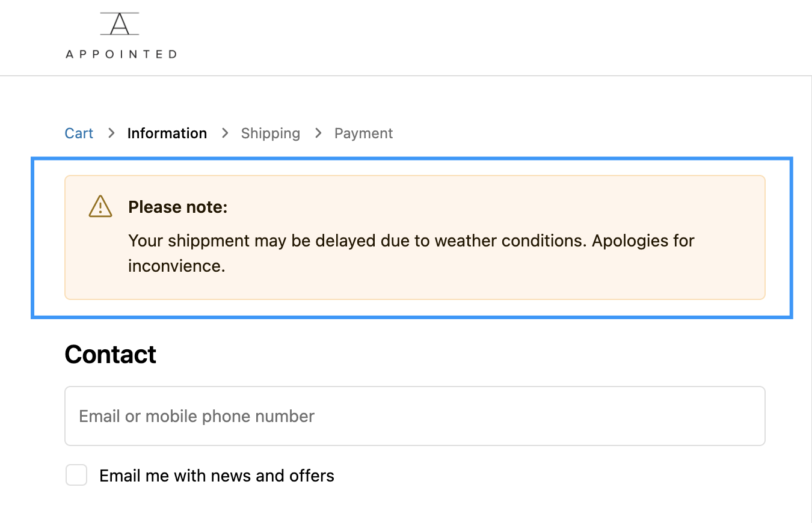Click the chevron between Information and Shipping

pos(225,133)
